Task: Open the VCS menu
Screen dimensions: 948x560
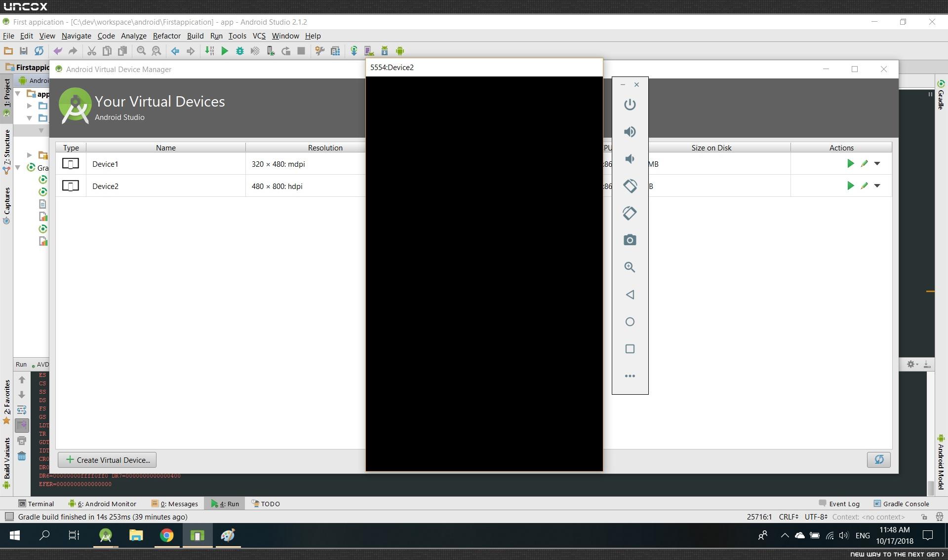Action: pyautogui.click(x=259, y=36)
